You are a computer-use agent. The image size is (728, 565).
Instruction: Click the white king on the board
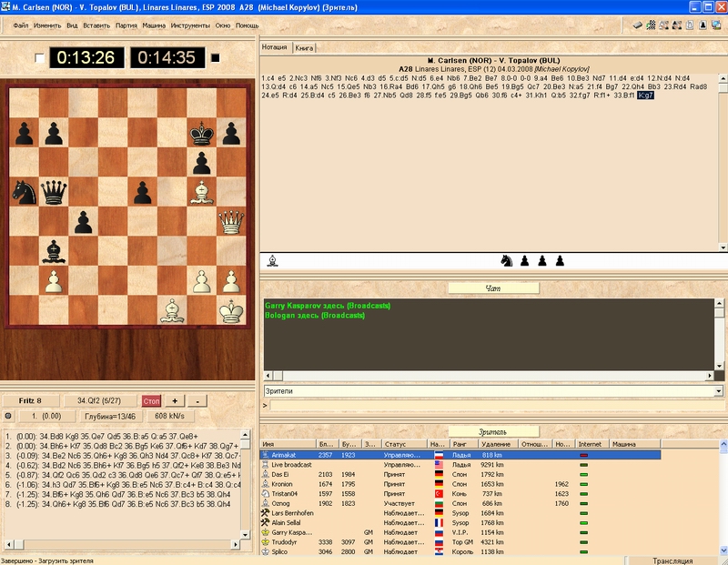[235, 311]
